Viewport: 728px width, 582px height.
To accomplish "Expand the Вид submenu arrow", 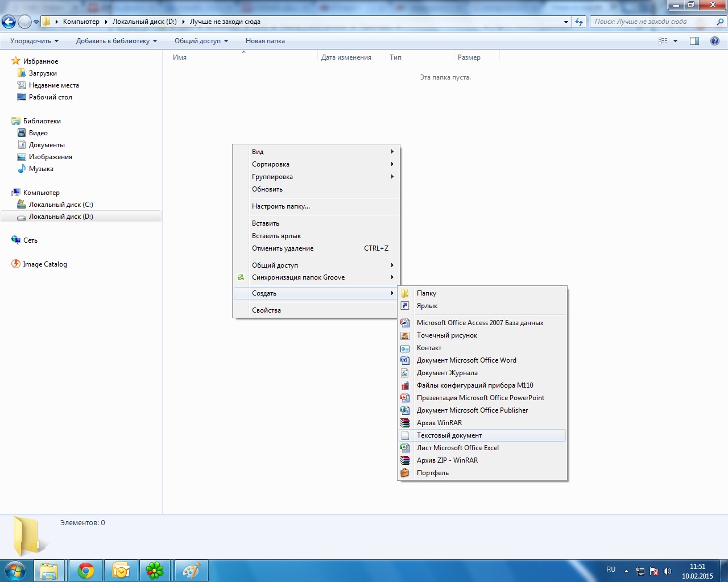I will click(392, 152).
